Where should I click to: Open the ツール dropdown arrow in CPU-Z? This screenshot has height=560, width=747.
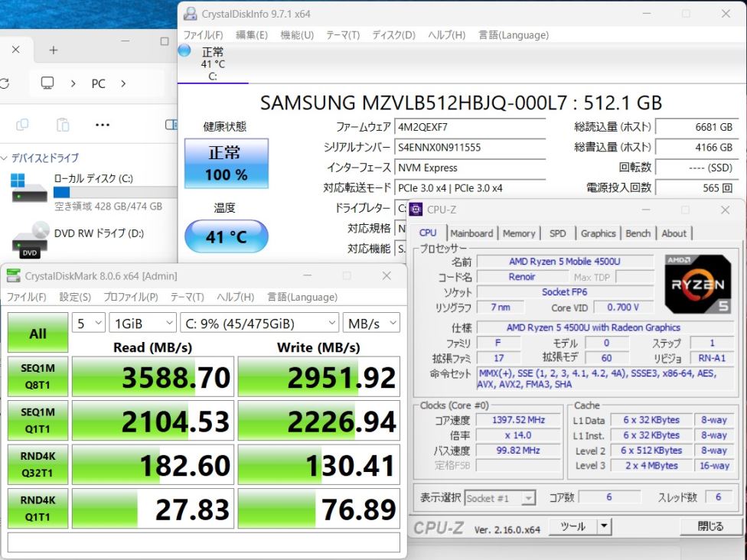pyautogui.click(x=604, y=526)
